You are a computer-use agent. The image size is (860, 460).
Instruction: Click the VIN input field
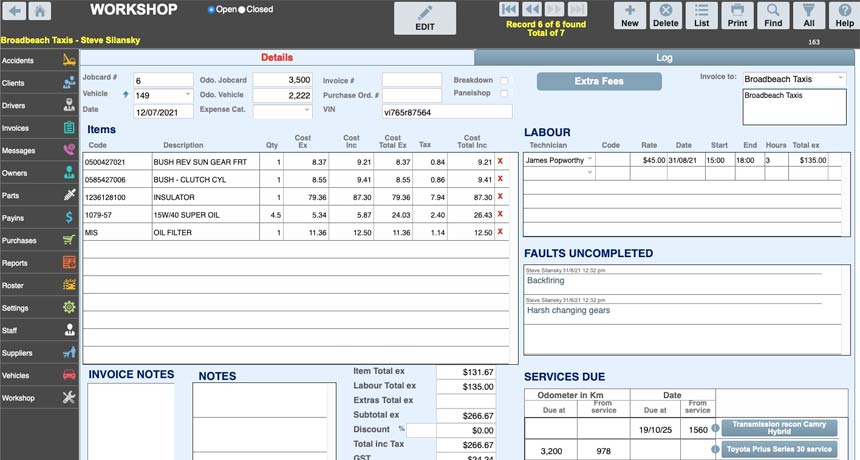(446, 112)
